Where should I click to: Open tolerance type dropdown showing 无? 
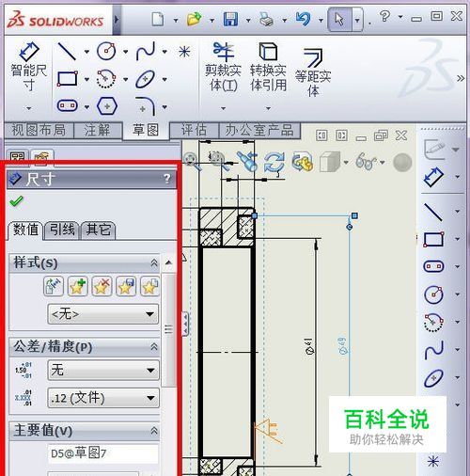103,370
